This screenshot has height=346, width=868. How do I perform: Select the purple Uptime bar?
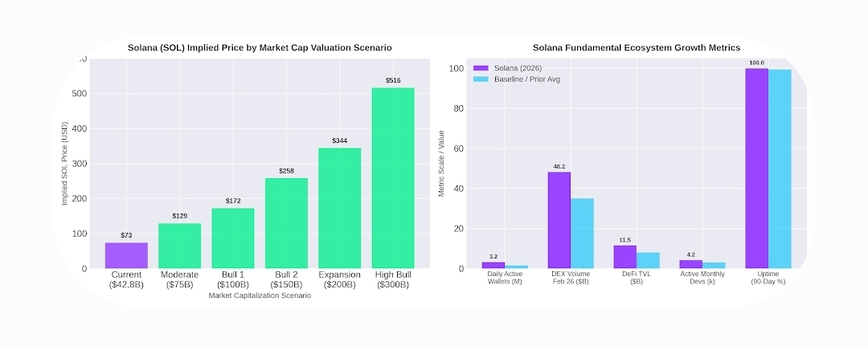757,169
